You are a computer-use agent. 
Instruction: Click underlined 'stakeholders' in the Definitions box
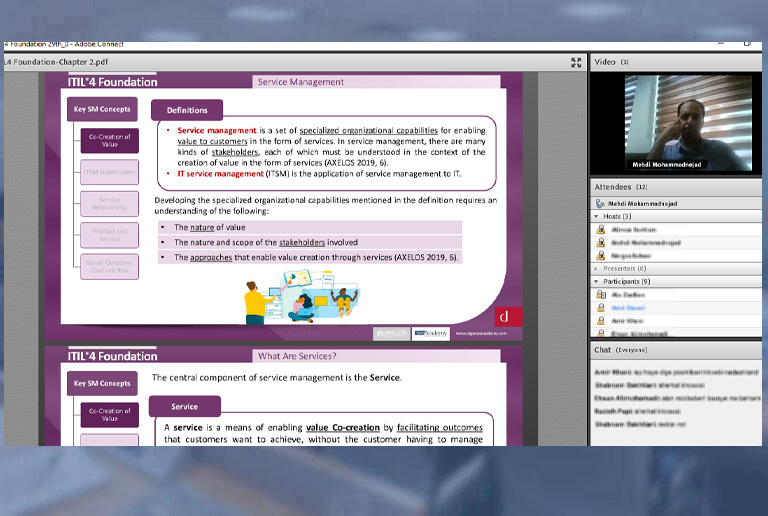tap(235, 152)
